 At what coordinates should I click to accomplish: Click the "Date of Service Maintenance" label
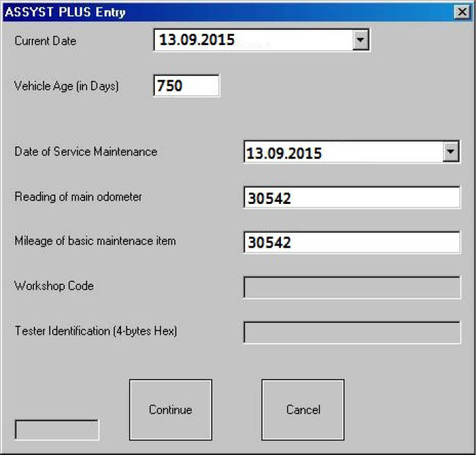click(x=86, y=151)
